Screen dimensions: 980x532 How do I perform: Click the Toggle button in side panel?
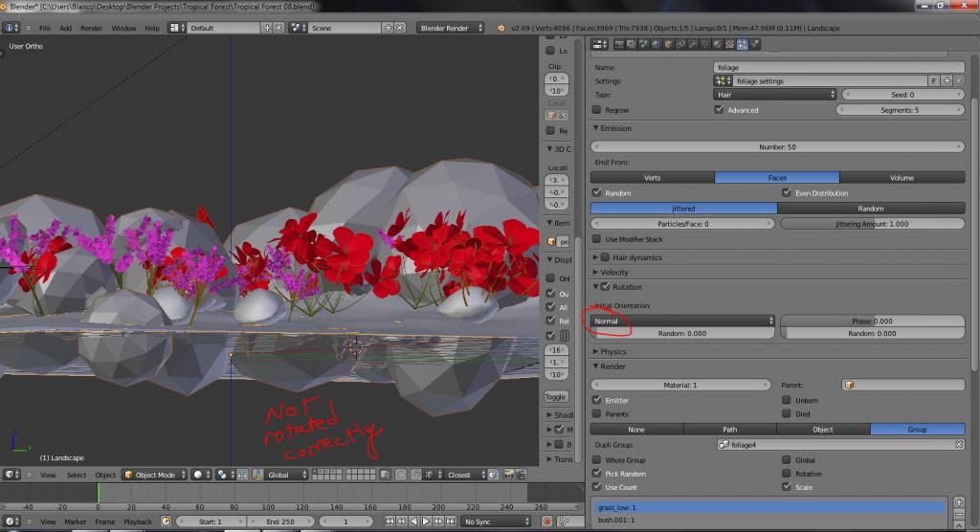click(556, 397)
